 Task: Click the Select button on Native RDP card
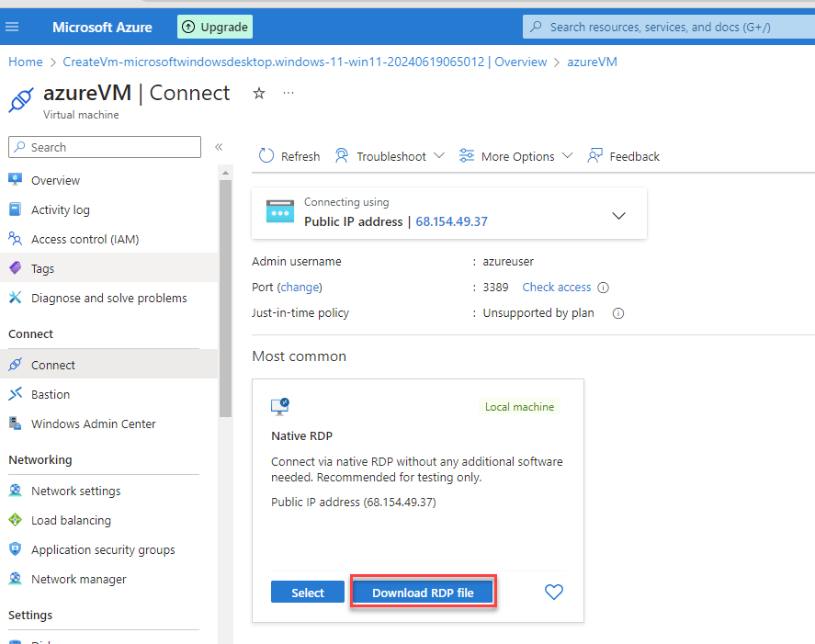click(308, 593)
